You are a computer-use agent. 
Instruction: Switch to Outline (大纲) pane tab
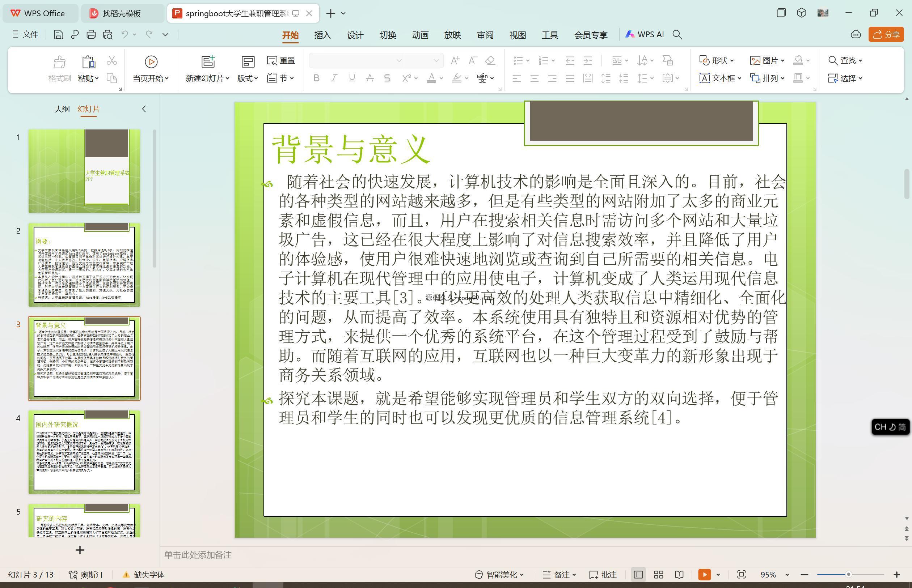pyautogui.click(x=62, y=109)
